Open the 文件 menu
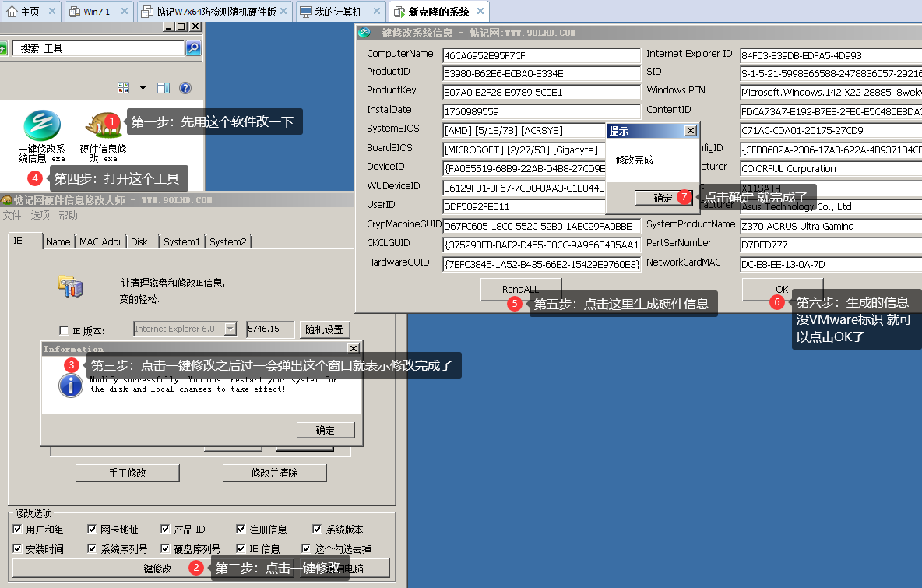The height and width of the screenshot is (588, 922). [x=12, y=215]
